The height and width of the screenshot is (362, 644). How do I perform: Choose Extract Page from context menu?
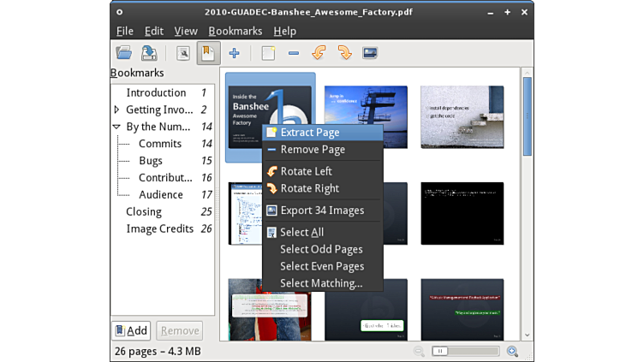[309, 133]
